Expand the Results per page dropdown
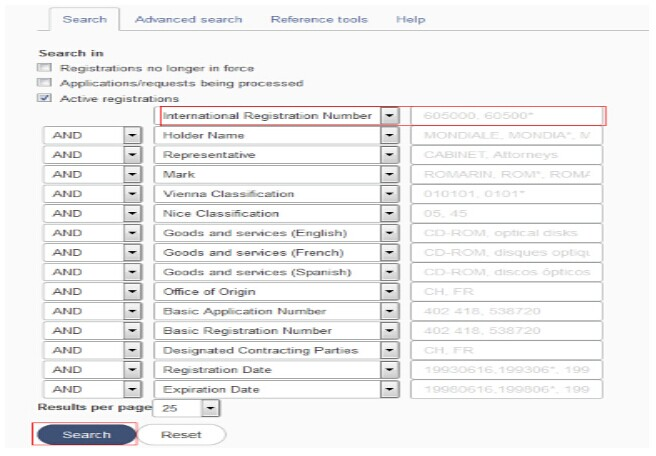Screen dimensions: 656x456 (x=209, y=408)
